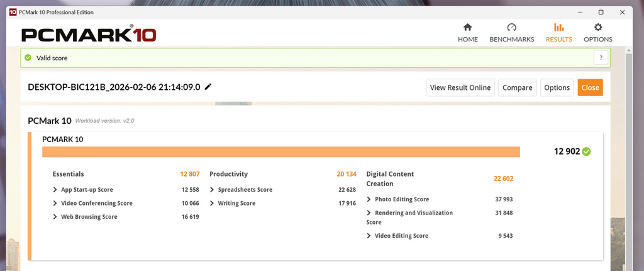Switch to the RESULTS tab label
Image resolution: width=644 pixels, height=271 pixels.
coord(559,40)
